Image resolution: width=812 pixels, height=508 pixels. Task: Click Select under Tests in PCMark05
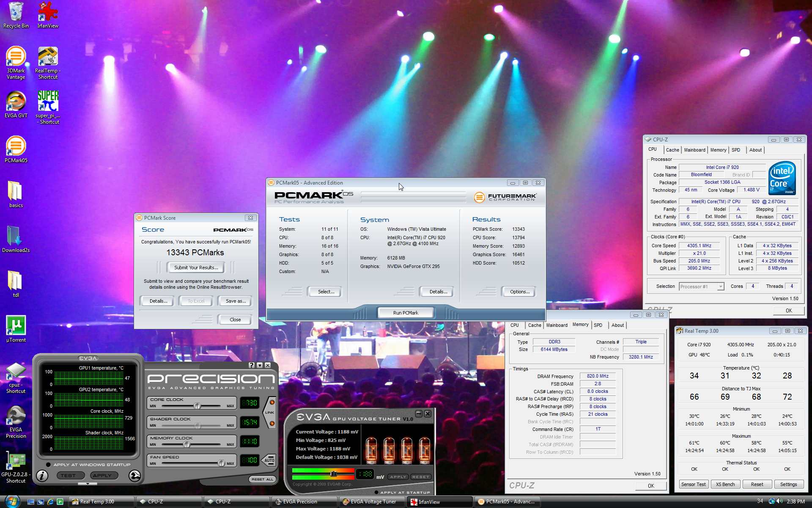point(326,292)
